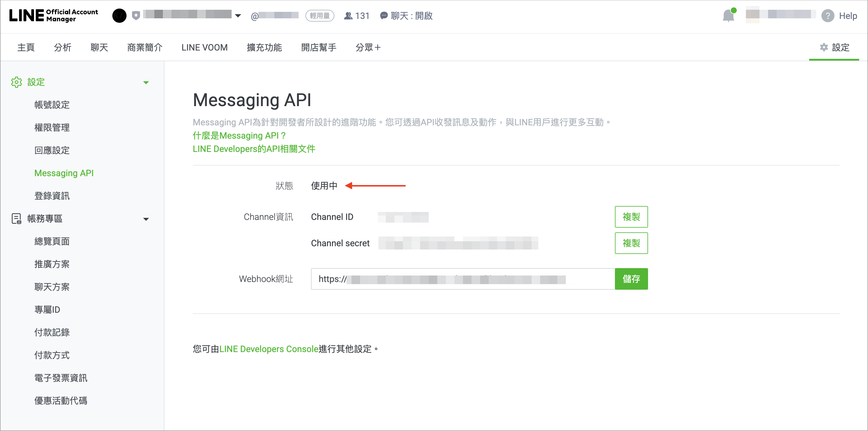Open 優惠活動代碼 in the sidebar

point(61,401)
